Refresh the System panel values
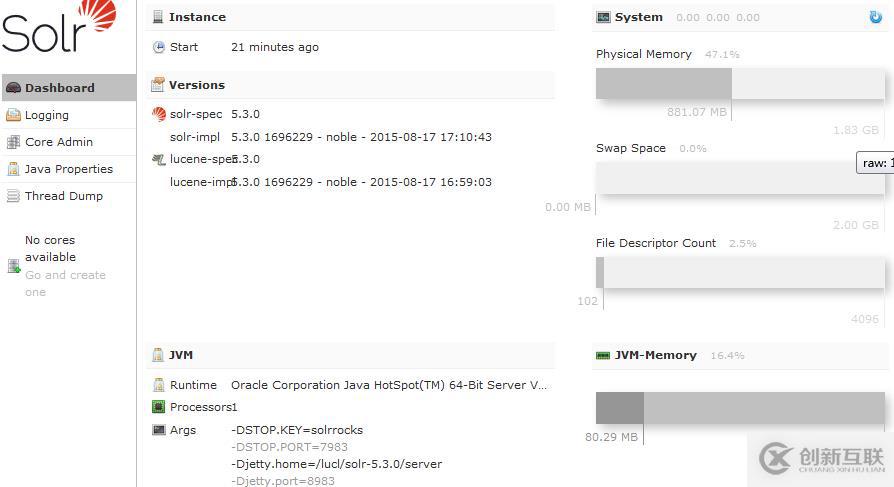This screenshot has width=894, height=487. [x=876, y=17]
